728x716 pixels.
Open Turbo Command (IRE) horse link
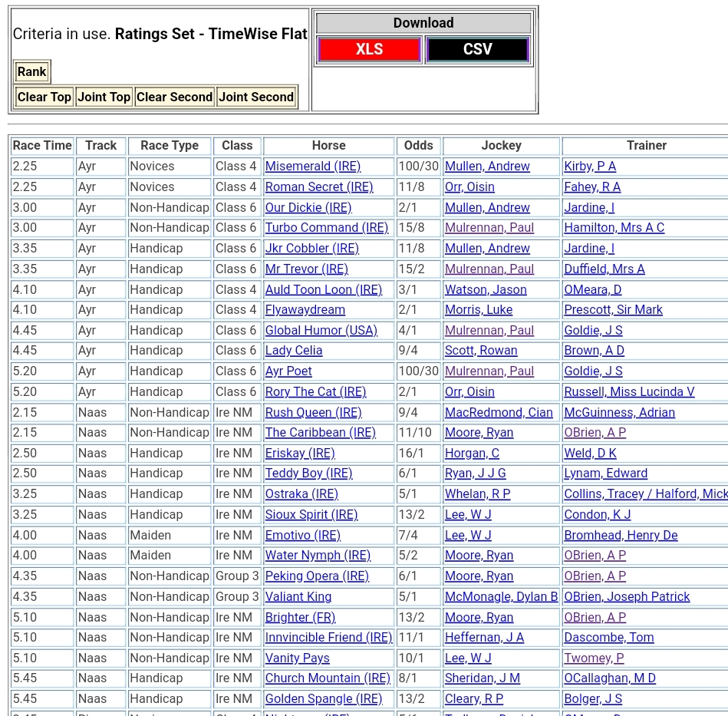click(326, 228)
